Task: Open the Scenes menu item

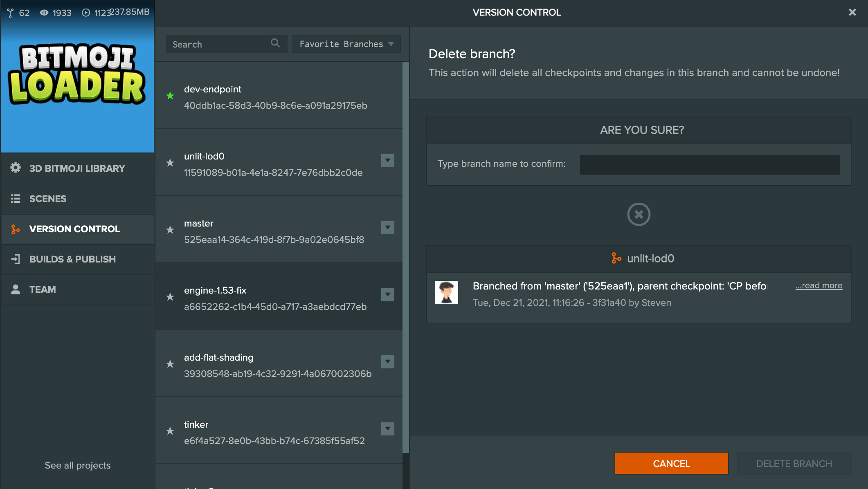Action: (x=48, y=199)
